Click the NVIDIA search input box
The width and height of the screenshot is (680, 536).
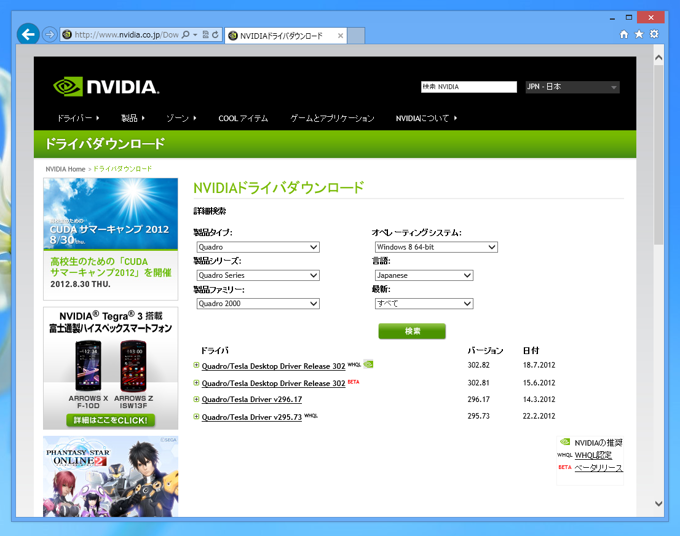pyautogui.click(x=469, y=87)
